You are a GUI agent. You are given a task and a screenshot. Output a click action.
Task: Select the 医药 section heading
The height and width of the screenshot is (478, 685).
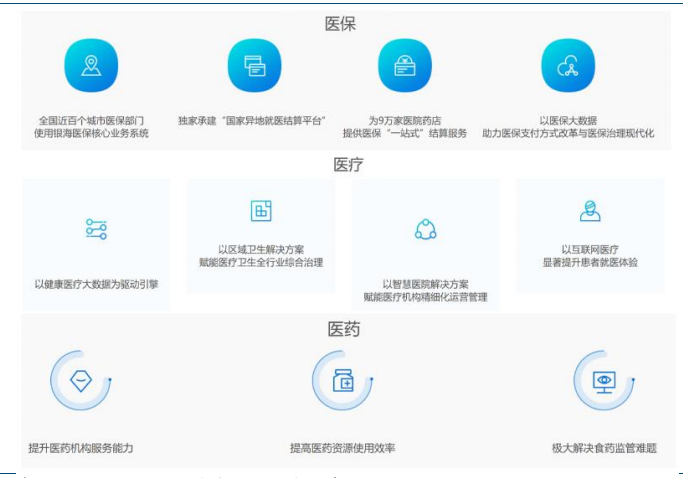tap(343, 329)
